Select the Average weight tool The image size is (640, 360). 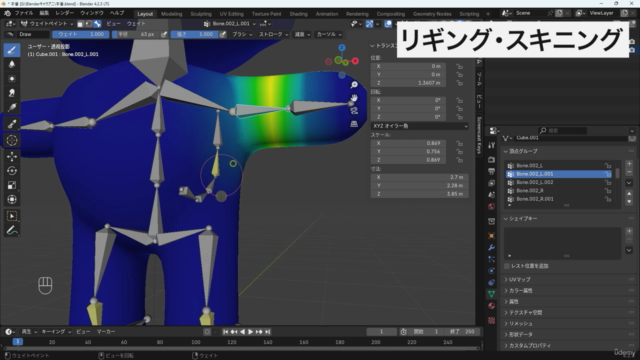pos(12,78)
